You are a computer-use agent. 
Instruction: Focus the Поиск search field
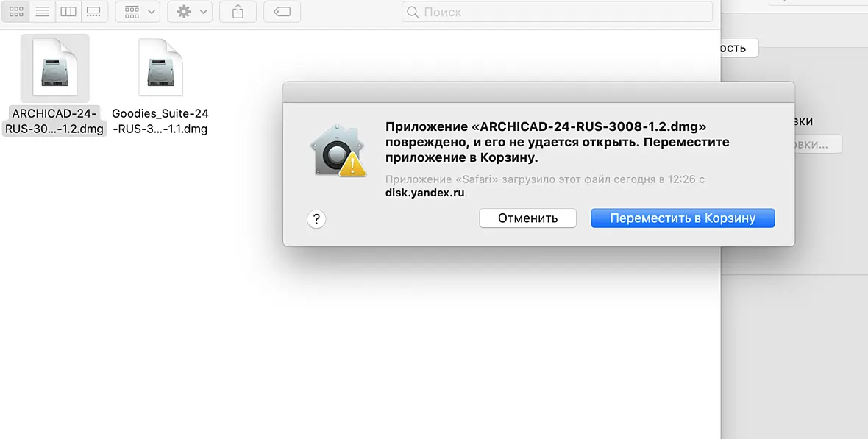[x=557, y=12]
